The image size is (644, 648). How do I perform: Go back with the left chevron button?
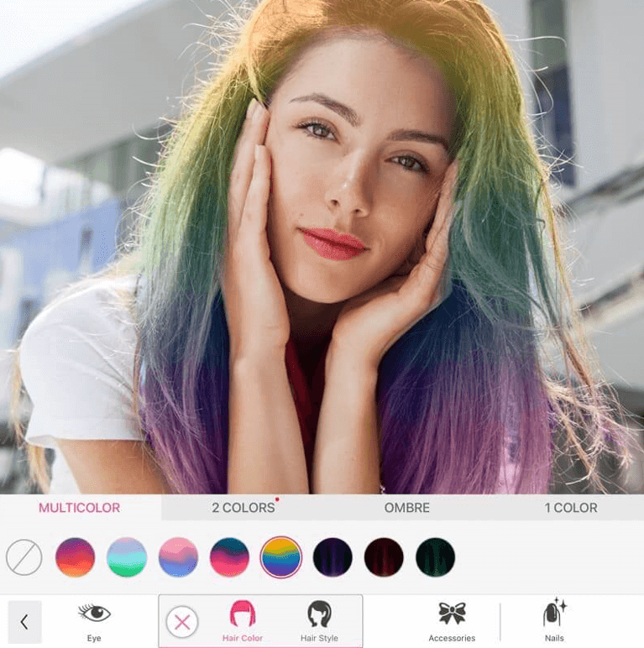pyautogui.click(x=24, y=622)
